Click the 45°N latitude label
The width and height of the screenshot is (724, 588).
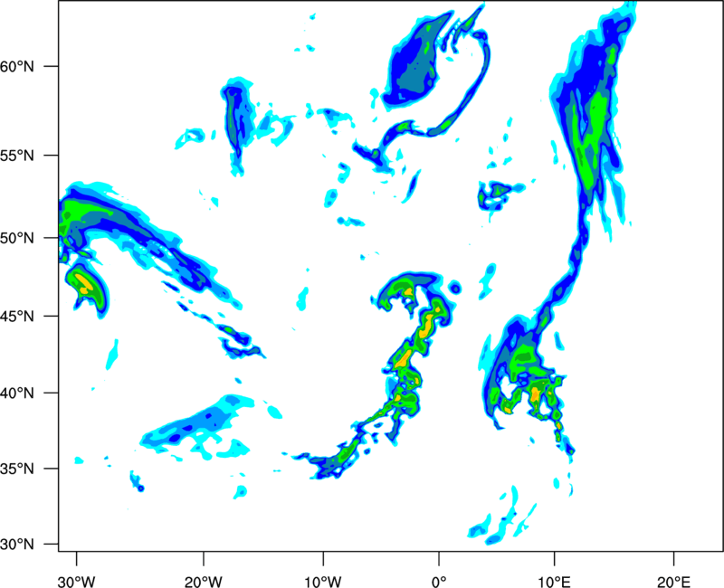[x=17, y=316]
